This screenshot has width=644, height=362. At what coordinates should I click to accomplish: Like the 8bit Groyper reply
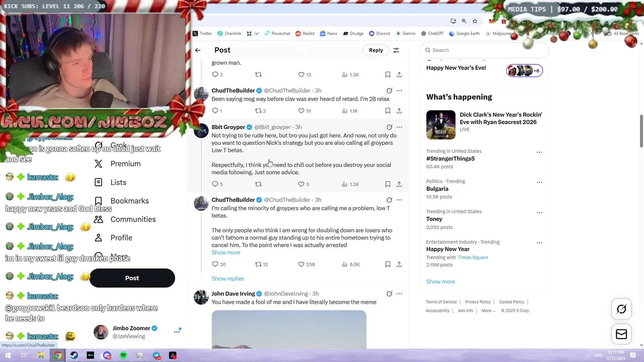click(x=303, y=184)
